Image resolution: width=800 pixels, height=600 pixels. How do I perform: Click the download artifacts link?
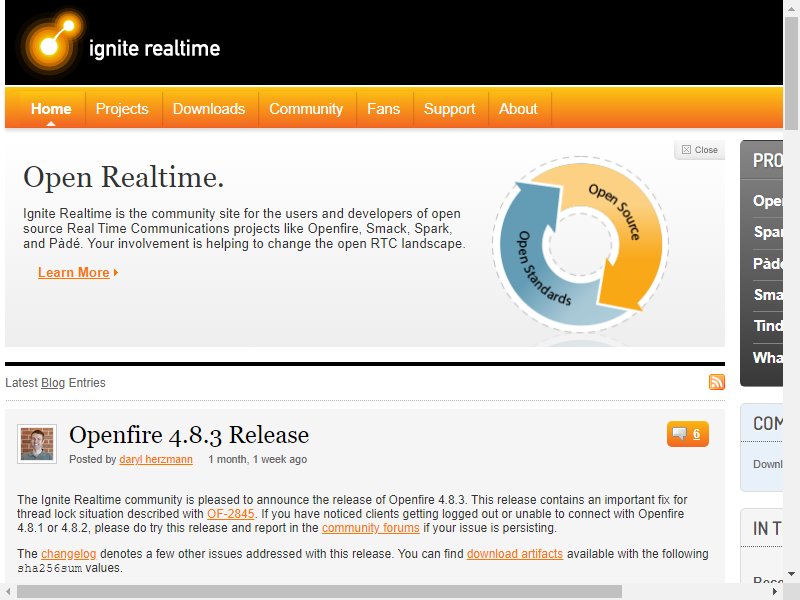(x=514, y=554)
